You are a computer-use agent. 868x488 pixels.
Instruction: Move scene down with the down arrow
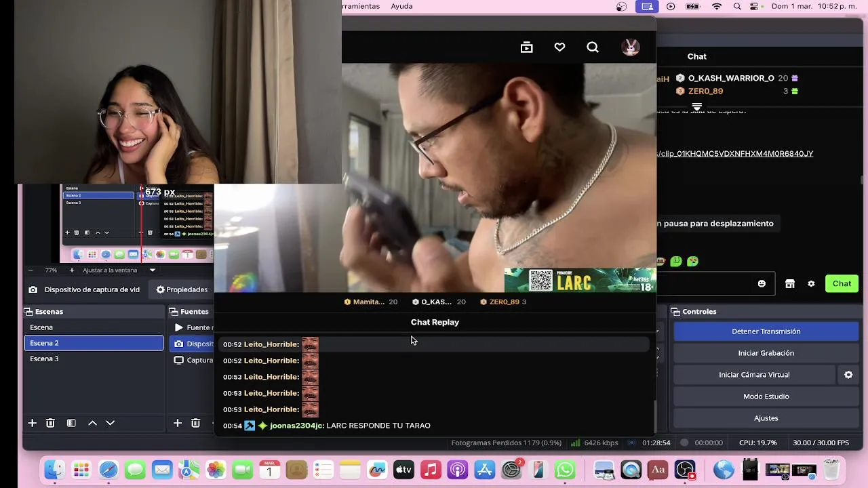(x=110, y=423)
